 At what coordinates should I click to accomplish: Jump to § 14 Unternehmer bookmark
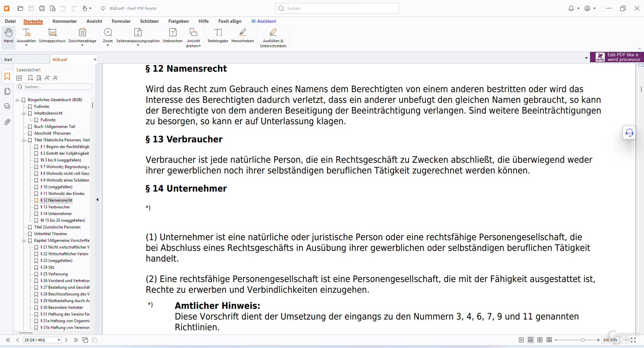(56, 214)
